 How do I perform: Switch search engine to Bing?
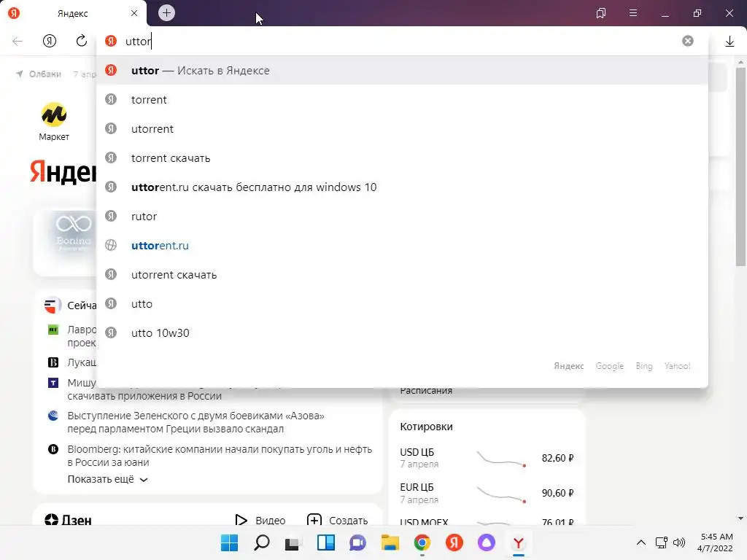click(643, 366)
